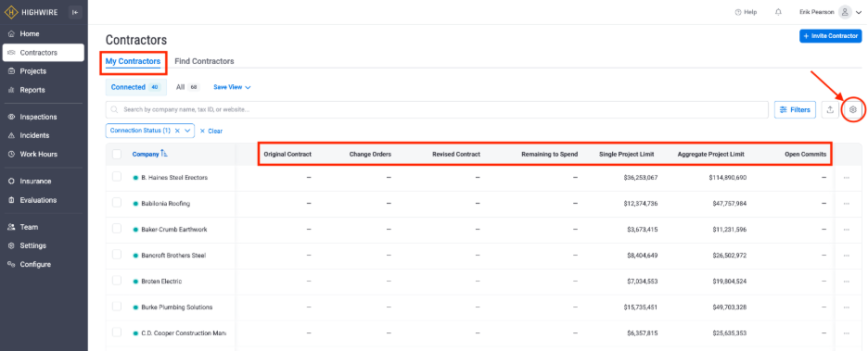Toggle the select-all checkbox in header
The width and height of the screenshot is (868, 351).
(117, 155)
